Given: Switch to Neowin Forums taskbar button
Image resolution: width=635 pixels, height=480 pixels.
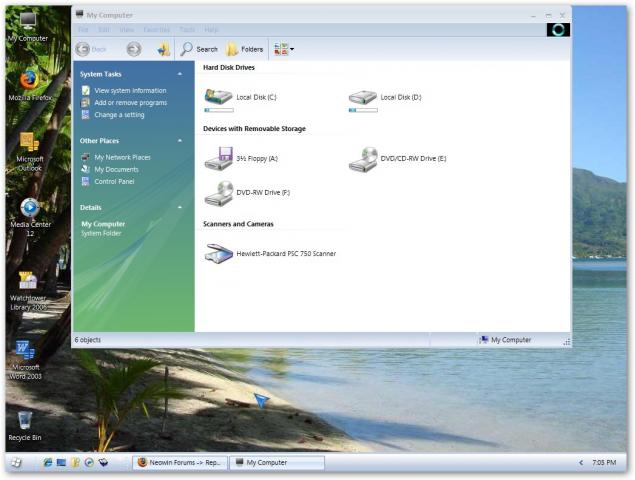Looking at the screenshot, I should tap(180, 463).
